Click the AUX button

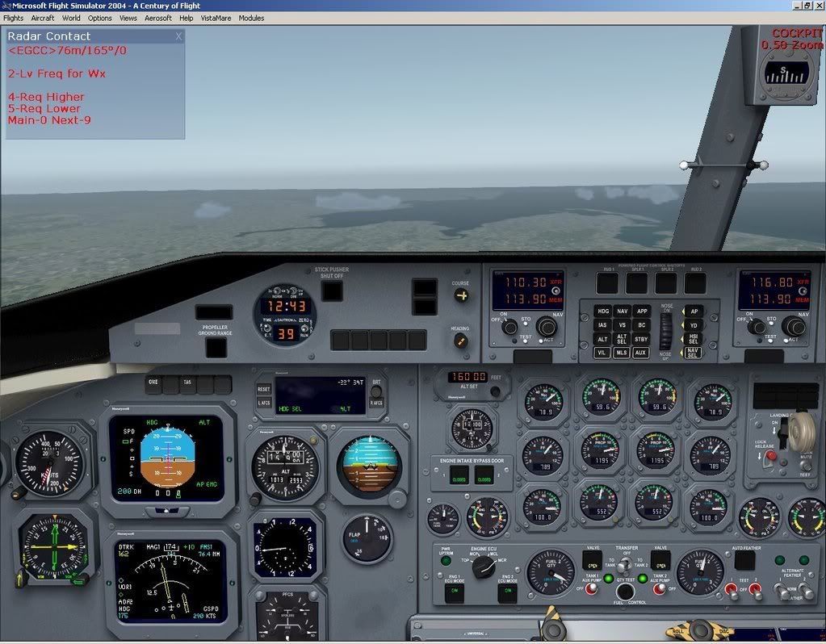click(x=640, y=353)
